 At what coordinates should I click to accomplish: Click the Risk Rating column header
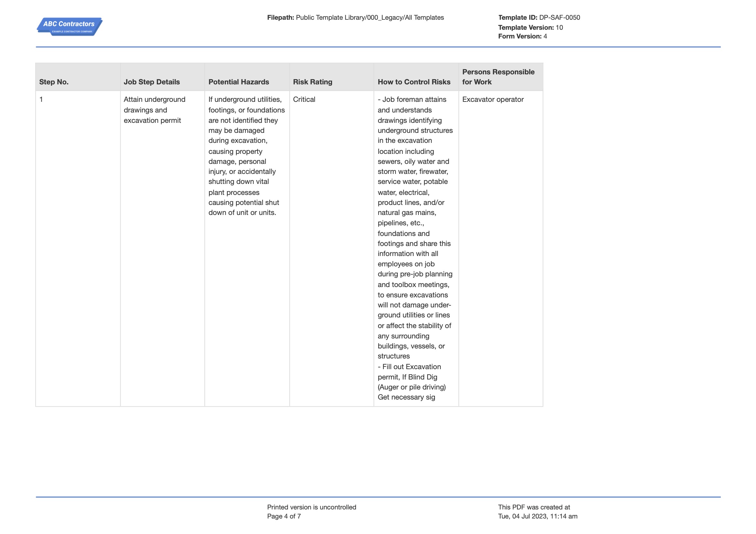313,82
